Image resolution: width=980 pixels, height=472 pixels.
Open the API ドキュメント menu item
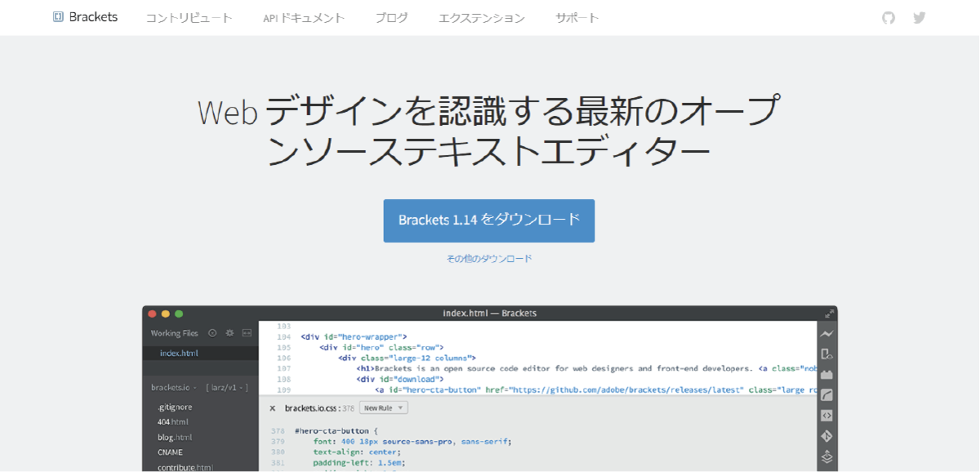point(304,18)
